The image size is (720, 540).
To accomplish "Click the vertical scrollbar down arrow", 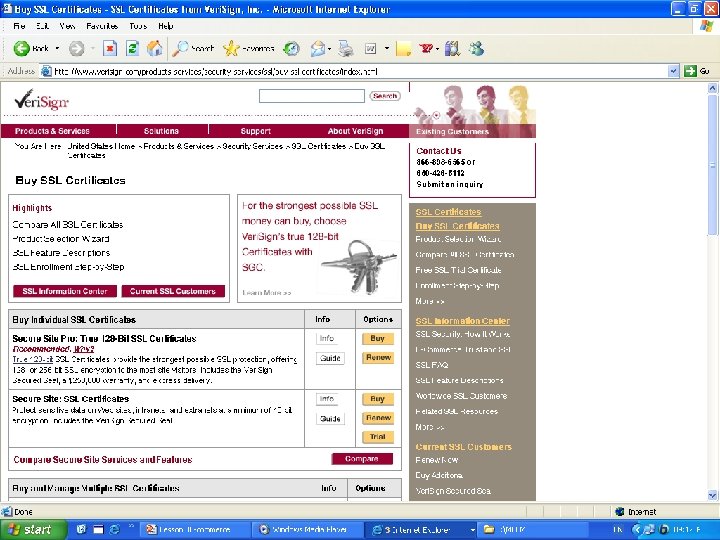I will 712,495.
